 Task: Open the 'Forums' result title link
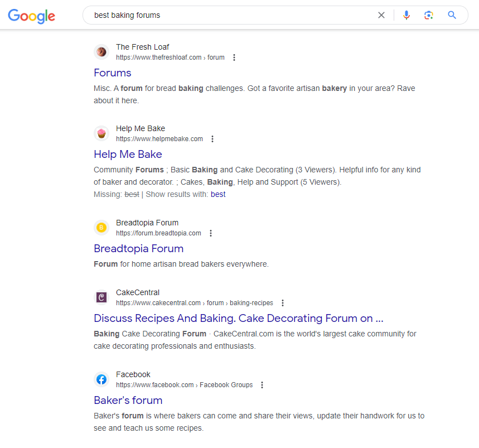click(113, 73)
